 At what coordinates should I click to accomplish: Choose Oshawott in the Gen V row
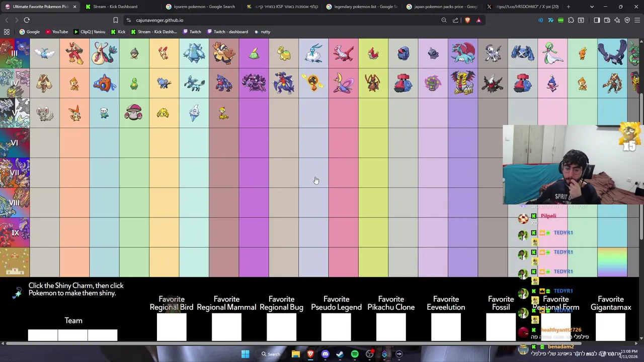[x=104, y=113]
